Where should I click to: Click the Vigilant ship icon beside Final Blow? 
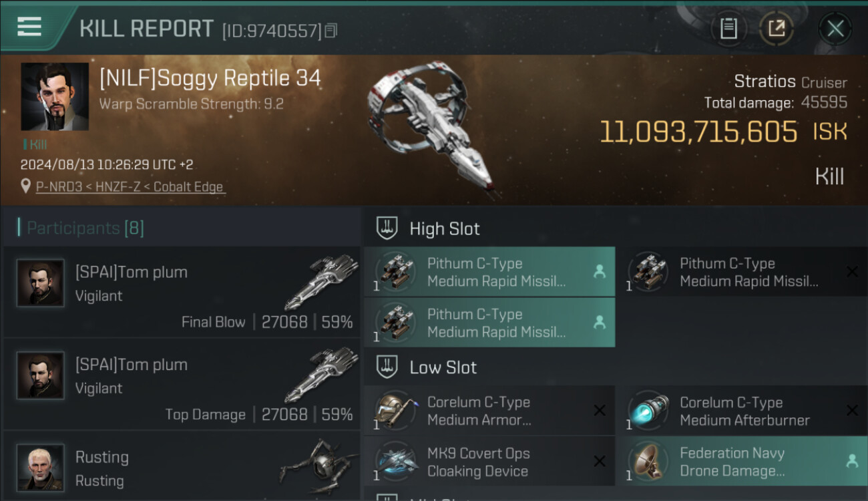tap(325, 281)
